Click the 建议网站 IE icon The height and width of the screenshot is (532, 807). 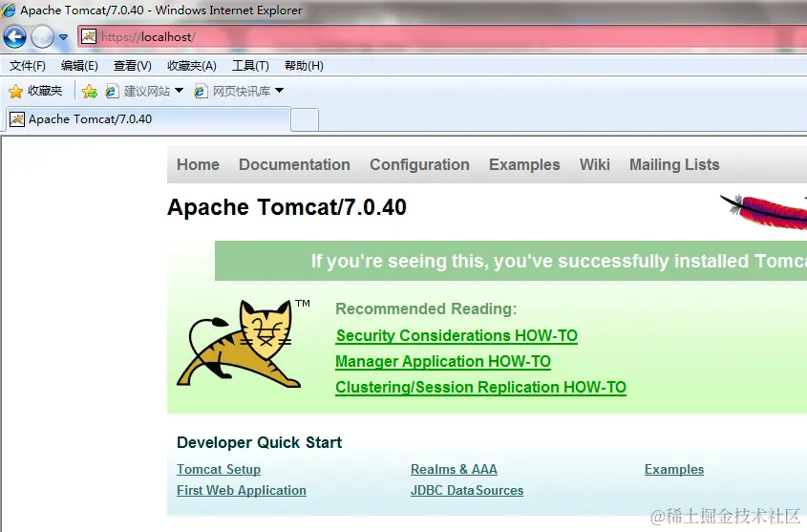click(x=112, y=91)
